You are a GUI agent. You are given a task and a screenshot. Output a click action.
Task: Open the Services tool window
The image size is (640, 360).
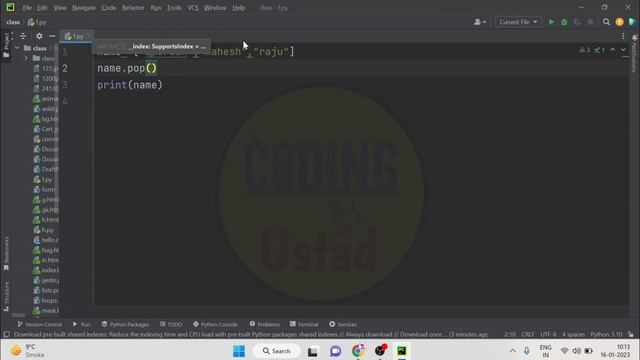pos(343,324)
